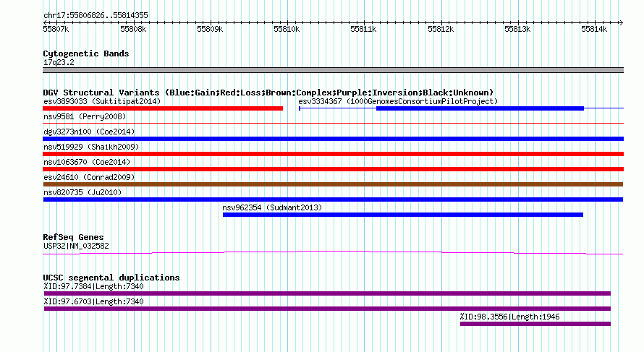Click the 55812k ruler tick label

click(x=441, y=30)
